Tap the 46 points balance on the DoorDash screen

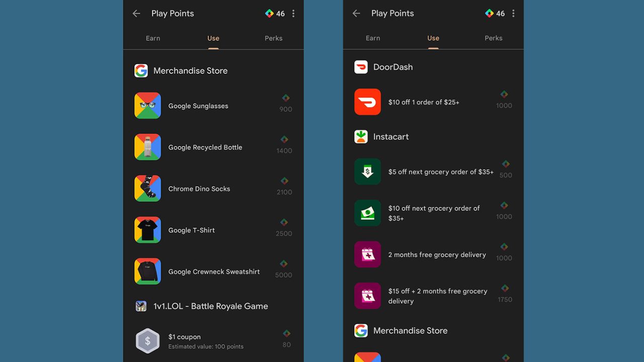(x=501, y=14)
